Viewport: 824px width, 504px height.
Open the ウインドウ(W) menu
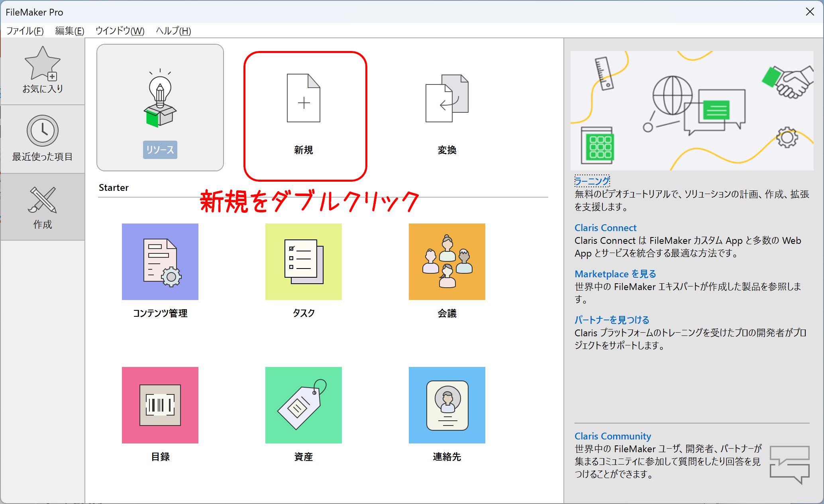120,31
